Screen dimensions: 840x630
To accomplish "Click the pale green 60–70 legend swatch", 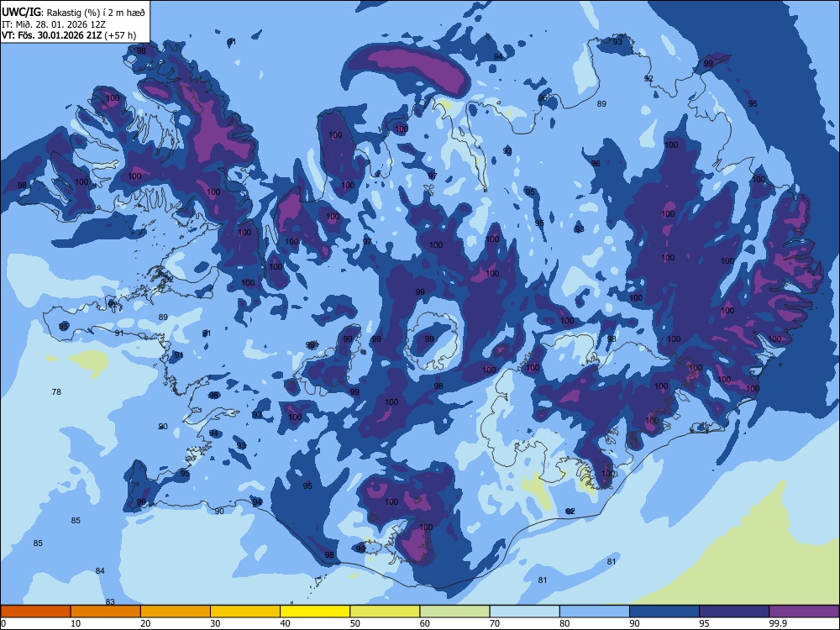I will point(454,612).
